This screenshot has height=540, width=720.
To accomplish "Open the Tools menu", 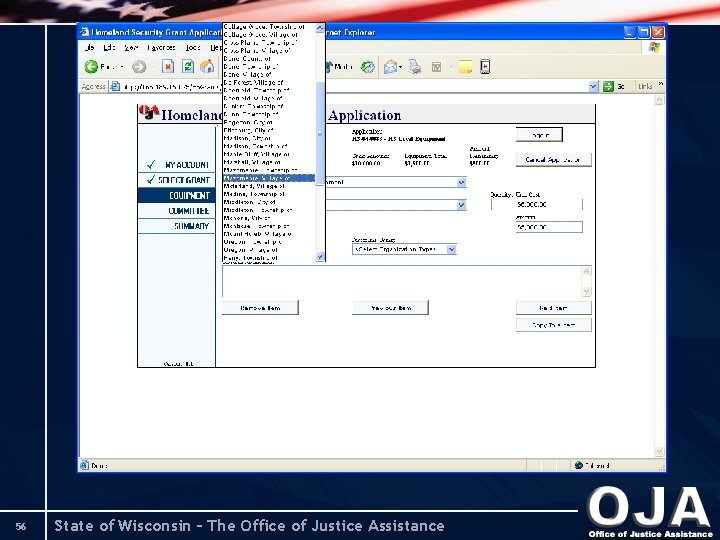I will tap(193, 47).
